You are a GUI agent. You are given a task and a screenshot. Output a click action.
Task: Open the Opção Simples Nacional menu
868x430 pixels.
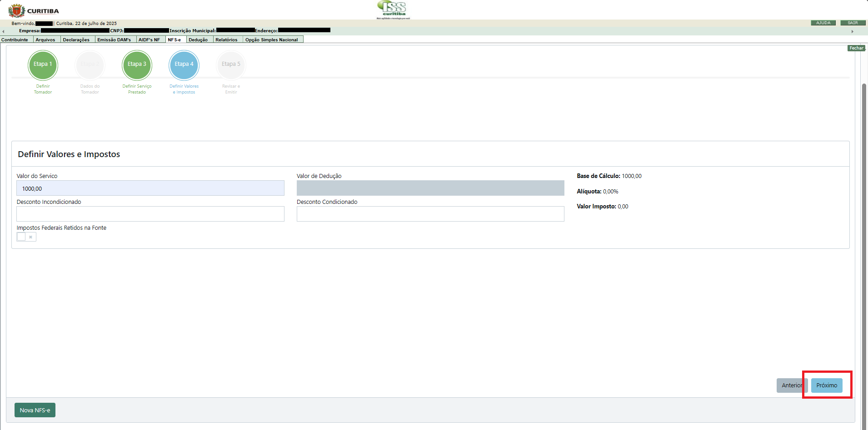[x=271, y=40]
